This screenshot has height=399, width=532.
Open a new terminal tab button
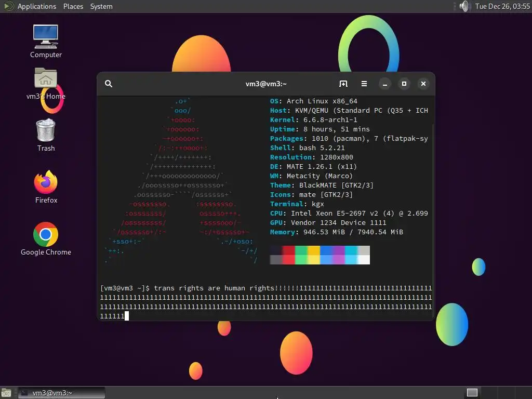click(x=343, y=84)
